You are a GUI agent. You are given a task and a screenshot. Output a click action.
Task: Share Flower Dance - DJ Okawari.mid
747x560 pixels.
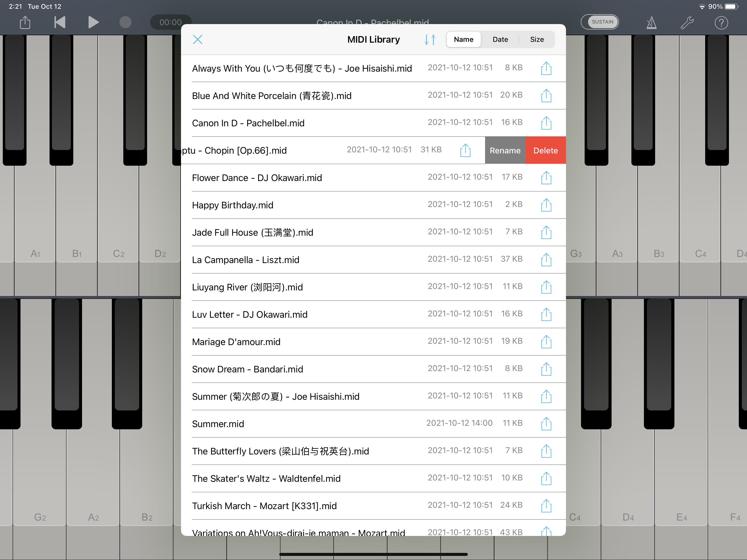coord(546,178)
